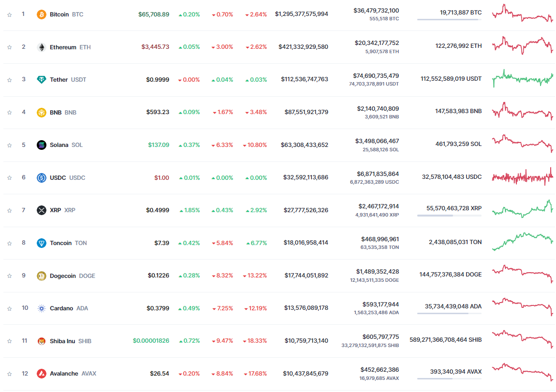Toggle the BNB watchlist star
Image resolution: width=556 pixels, height=392 pixels.
[x=10, y=112]
